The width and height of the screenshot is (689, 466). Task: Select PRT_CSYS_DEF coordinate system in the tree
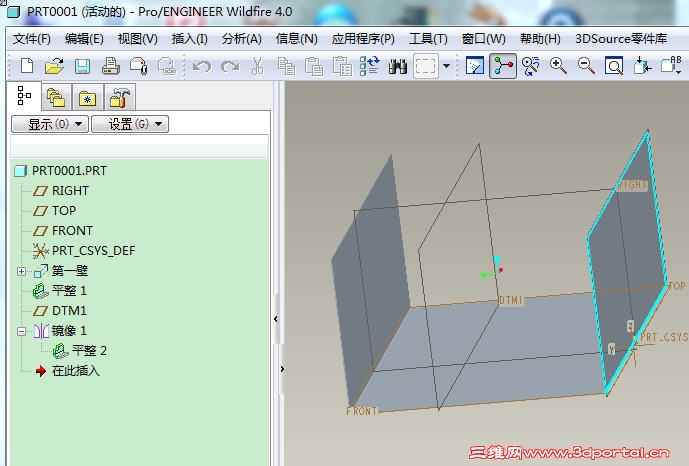(x=84, y=251)
